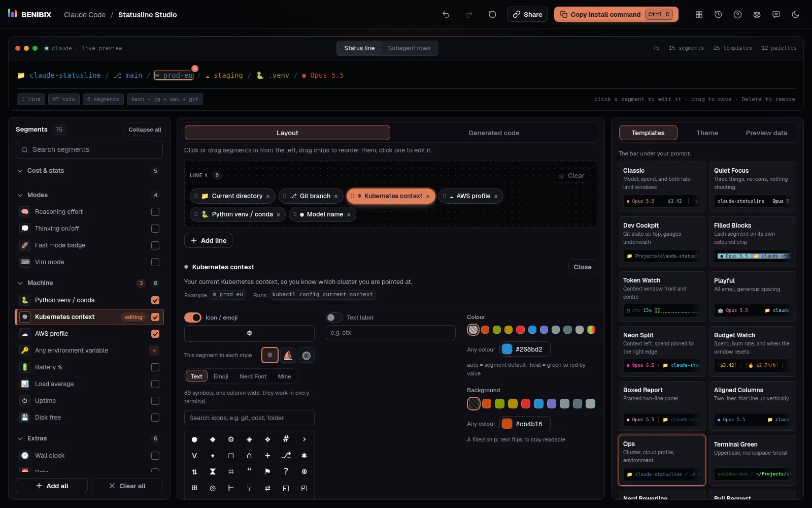Choose the gear symbol in icon grid
Image resolution: width=812 pixels, height=508 pixels.
[231, 439]
